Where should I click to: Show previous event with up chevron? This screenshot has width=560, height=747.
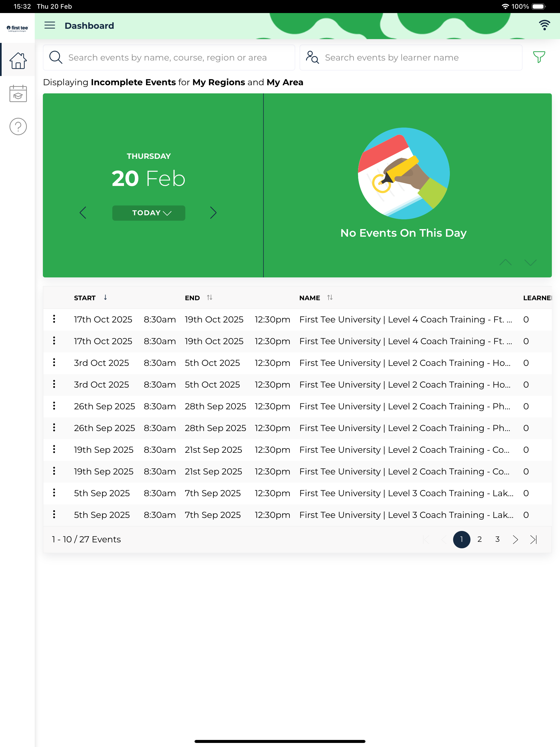(x=505, y=262)
